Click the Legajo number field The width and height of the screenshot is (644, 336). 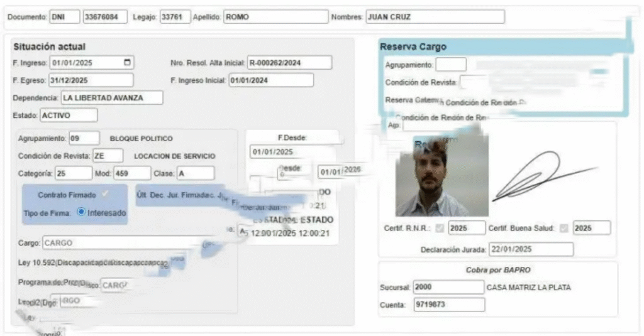(174, 17)
